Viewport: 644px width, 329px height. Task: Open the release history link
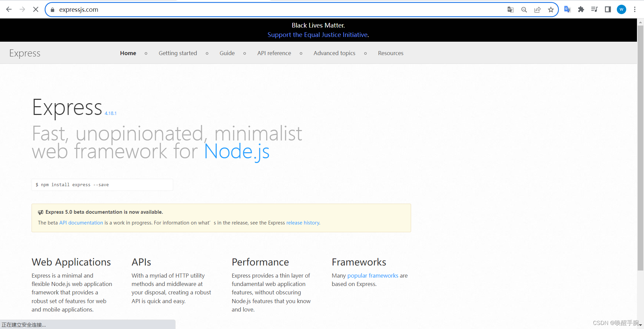coord(303,223)
